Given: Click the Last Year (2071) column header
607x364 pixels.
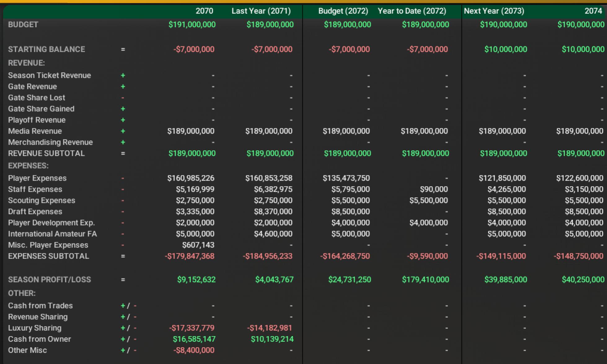Looking at the screenshot, I should point(261,11).
